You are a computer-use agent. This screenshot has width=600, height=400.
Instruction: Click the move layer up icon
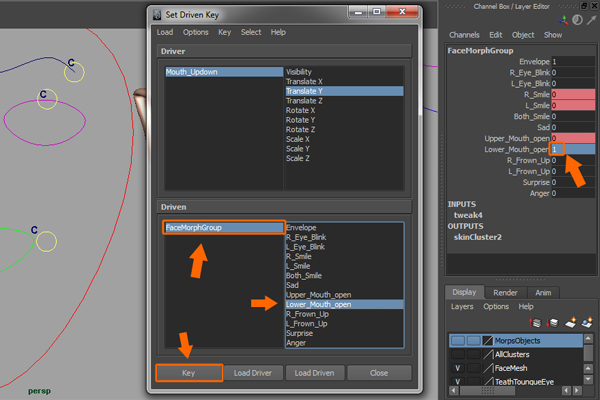(x=535, y=323)
